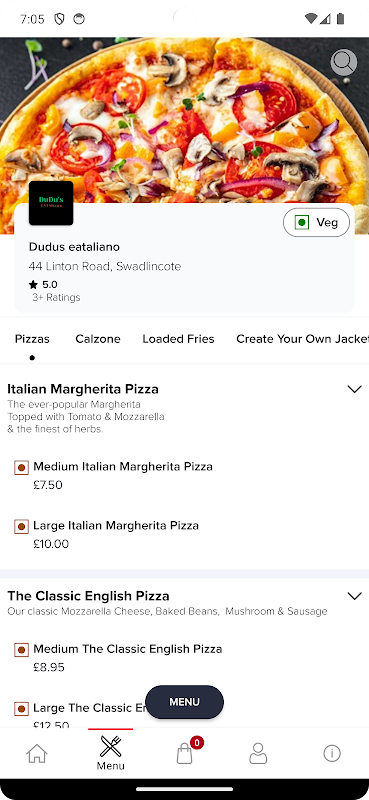Open the info circle icon
369x800 pixels.
click(332, 753)
